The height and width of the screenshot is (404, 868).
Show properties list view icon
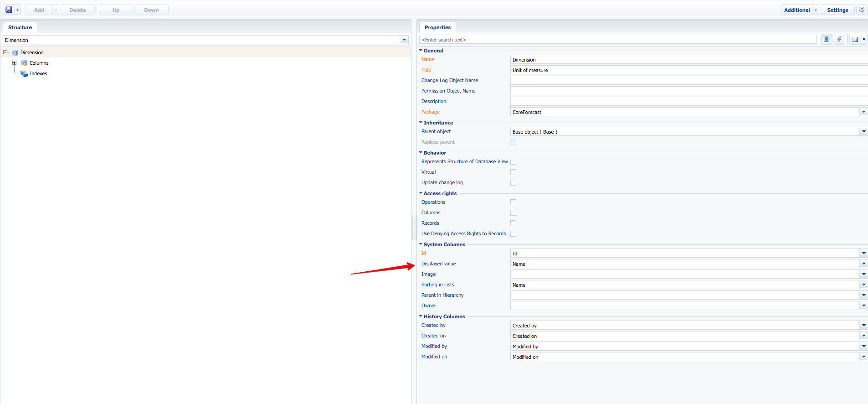827,39
